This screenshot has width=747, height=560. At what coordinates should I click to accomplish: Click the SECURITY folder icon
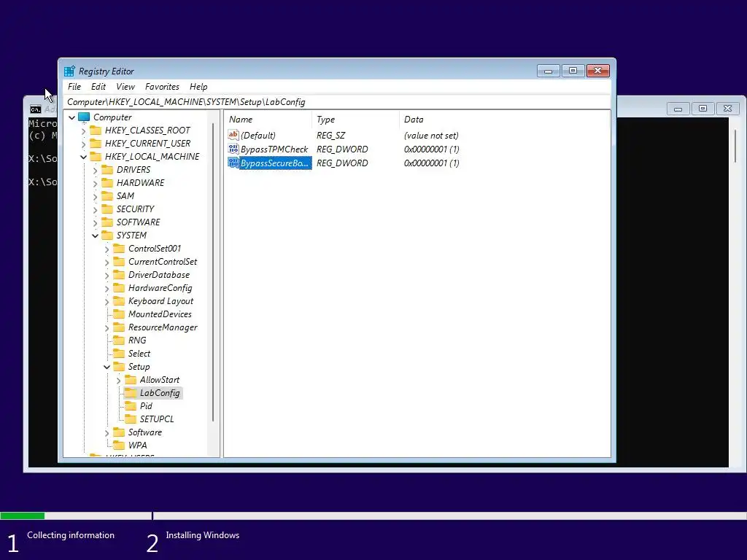(x=108, y=209)
